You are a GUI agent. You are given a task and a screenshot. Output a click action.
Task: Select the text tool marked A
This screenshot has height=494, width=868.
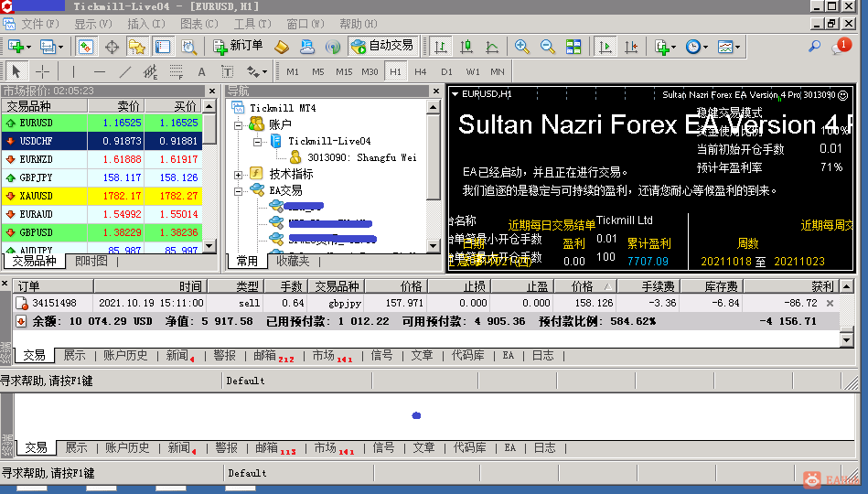coord(201,71)
